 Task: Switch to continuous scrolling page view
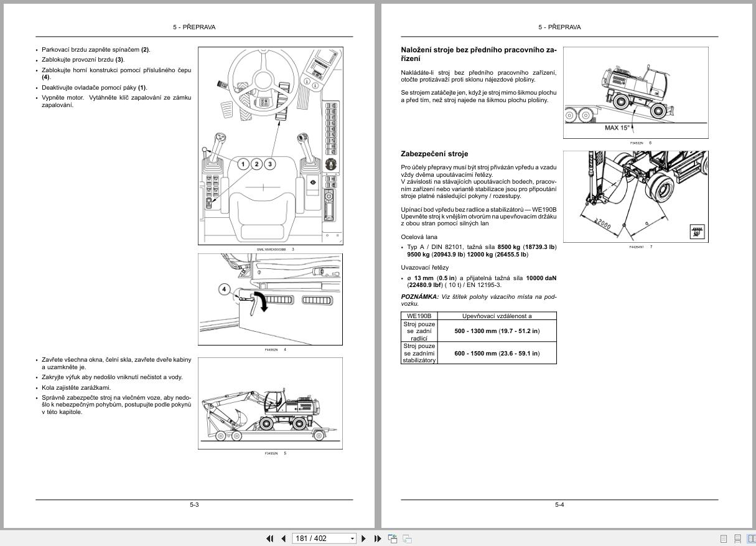737,539
